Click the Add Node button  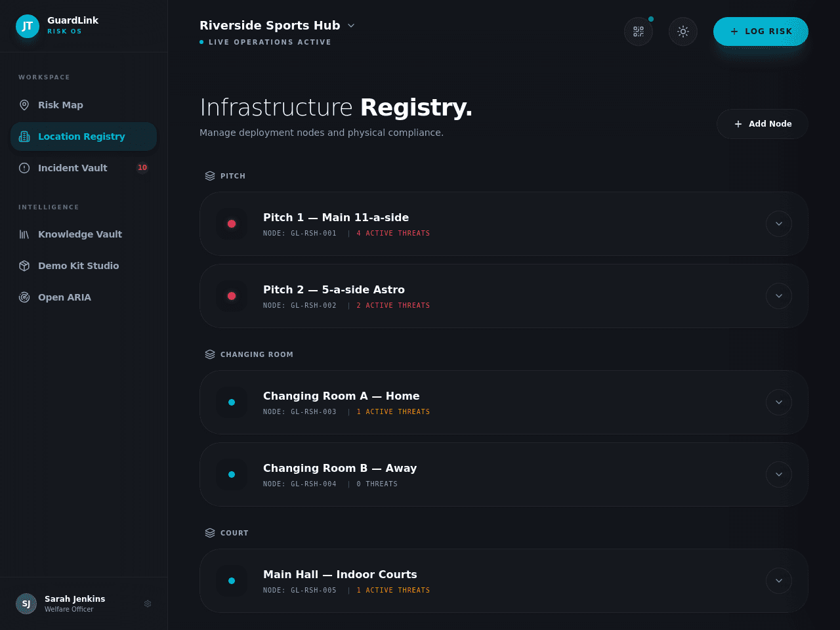click(762, 124)
